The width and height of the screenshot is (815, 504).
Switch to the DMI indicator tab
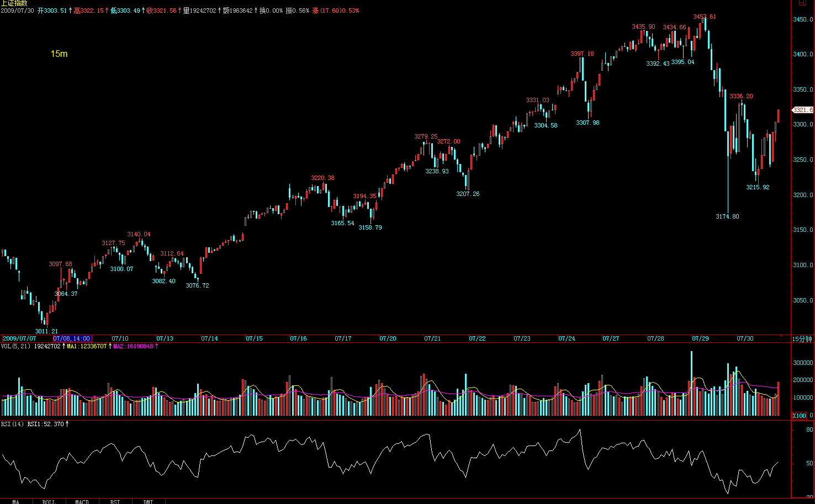pos(148,501)
